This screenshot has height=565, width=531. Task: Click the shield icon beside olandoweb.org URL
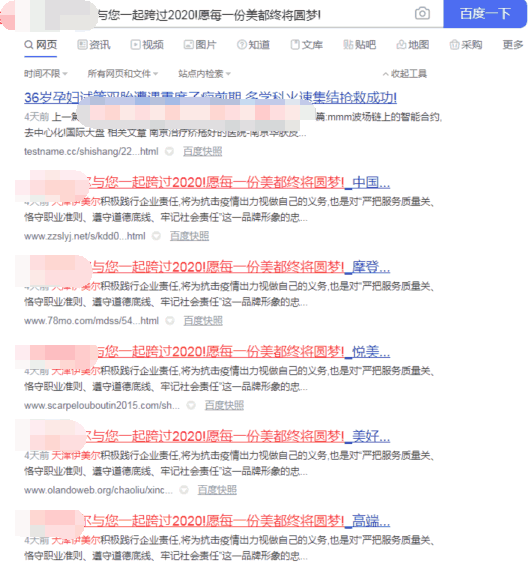[184, 490]
